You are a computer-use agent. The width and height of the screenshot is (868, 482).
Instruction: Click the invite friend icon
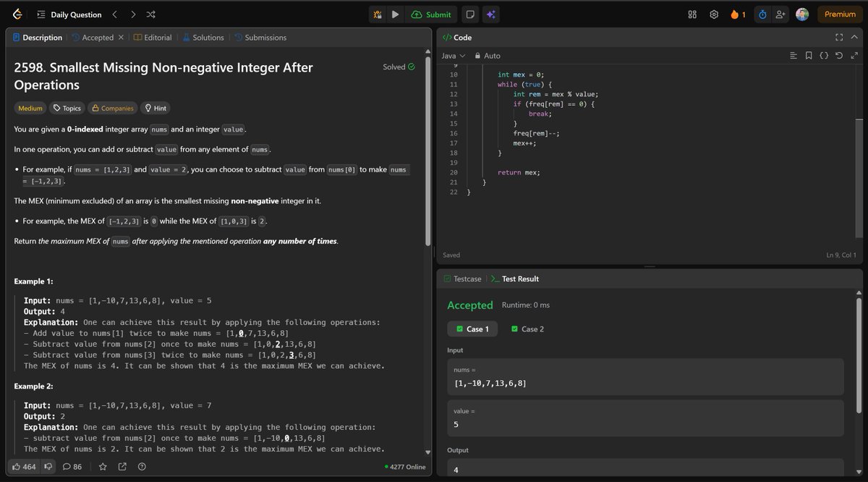click(x=780, y=14)
